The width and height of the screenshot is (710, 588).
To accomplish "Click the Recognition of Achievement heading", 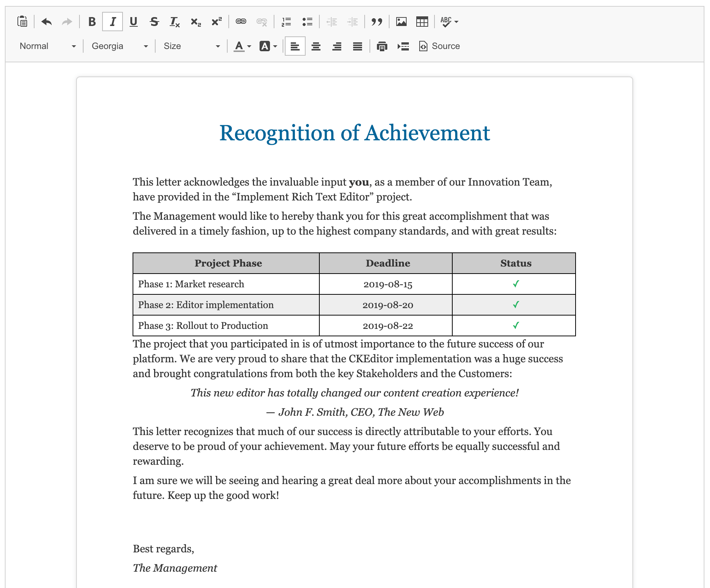I will click(354, 133).
